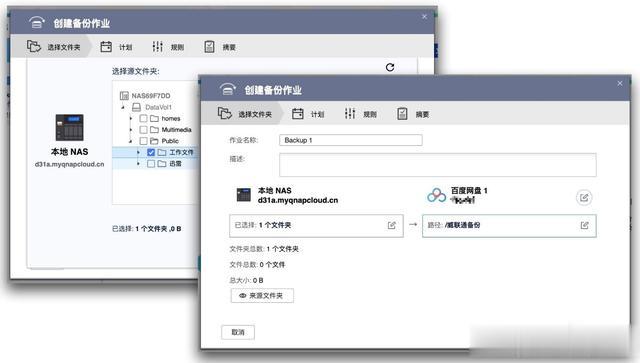640x363 pixels.
Task: Edit the selected source folder
Action: pyautogui.click(x=391, y=225)
